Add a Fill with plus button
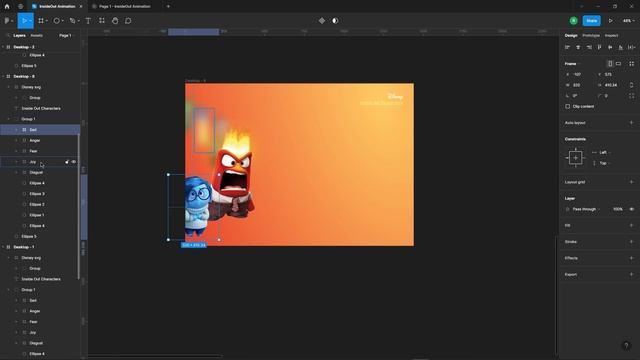This screenshot has height=360, width=640. 631,225
